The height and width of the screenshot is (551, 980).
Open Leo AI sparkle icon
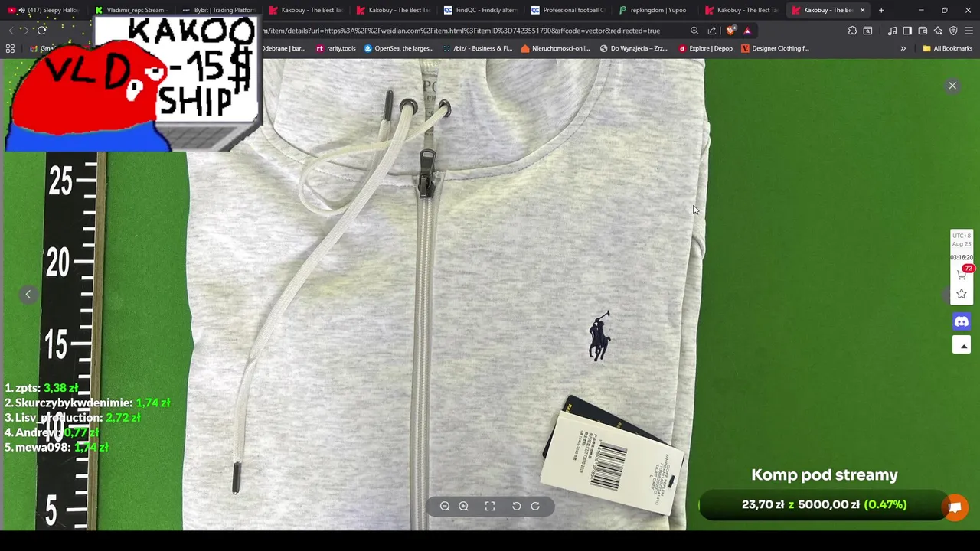click(938, 31)
